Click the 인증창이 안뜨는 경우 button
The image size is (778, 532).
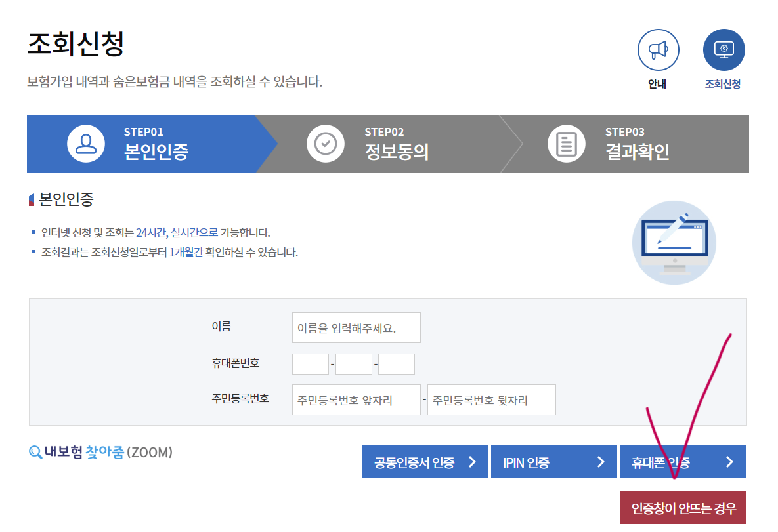point(683,508)
